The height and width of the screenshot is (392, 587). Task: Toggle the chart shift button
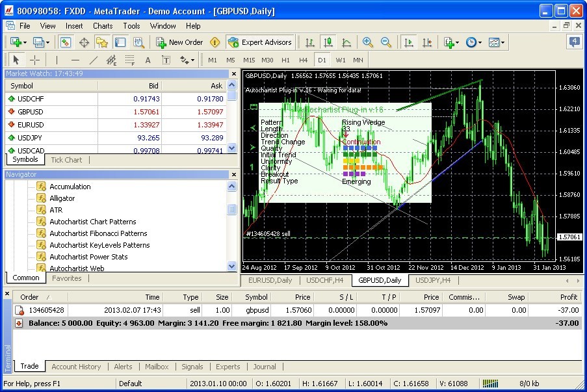(x=427, y=42)
